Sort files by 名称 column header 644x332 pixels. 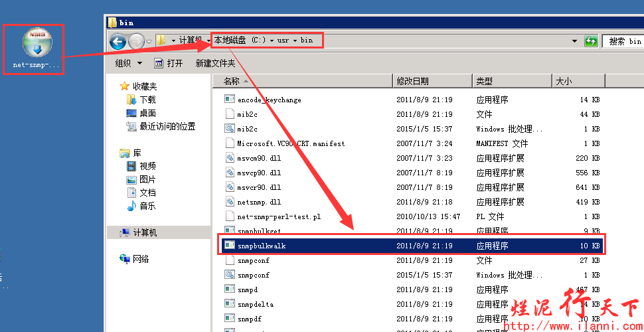(x=232, y=81)
